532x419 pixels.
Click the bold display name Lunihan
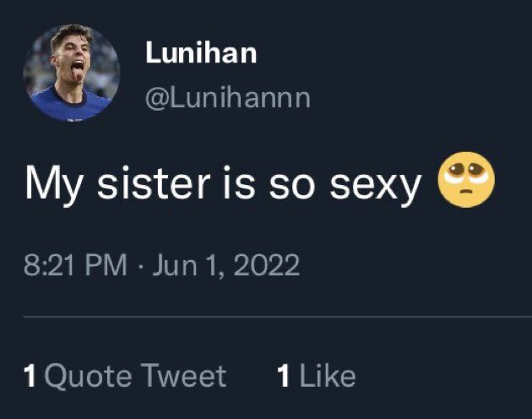coord(201,52)
